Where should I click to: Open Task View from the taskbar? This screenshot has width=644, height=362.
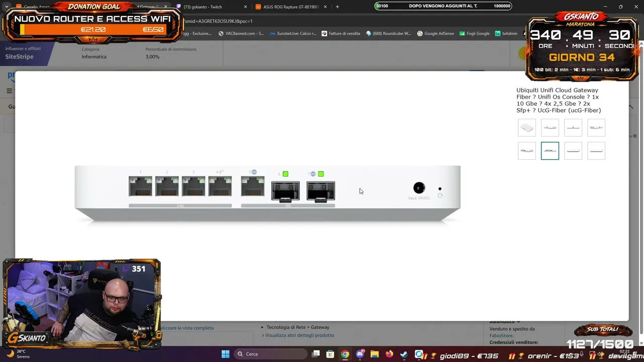click(315, 354)
